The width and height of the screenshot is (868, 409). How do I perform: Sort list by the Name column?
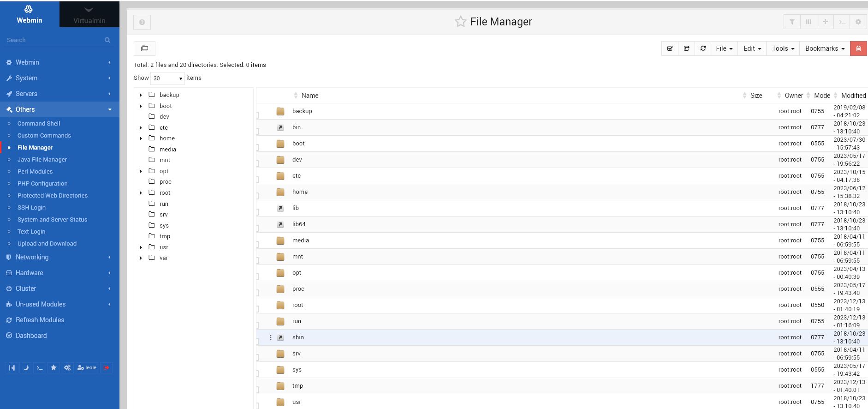(309, 96)
